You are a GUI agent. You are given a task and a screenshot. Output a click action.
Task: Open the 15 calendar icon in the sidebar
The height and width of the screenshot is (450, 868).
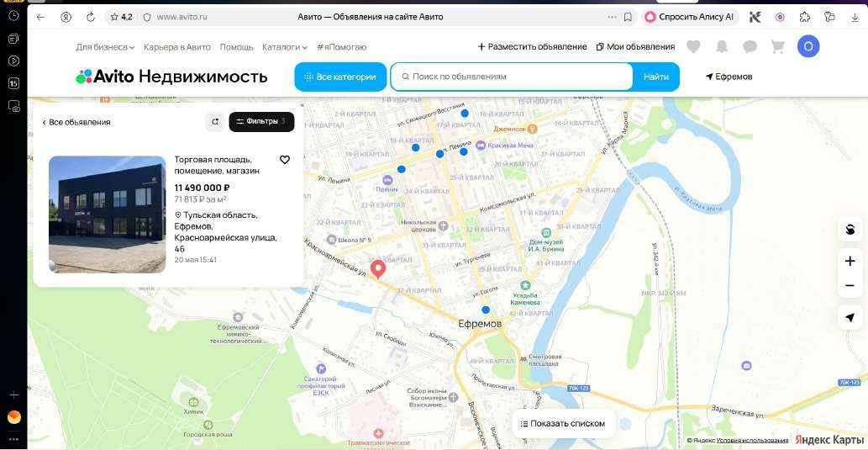(13, 83)
